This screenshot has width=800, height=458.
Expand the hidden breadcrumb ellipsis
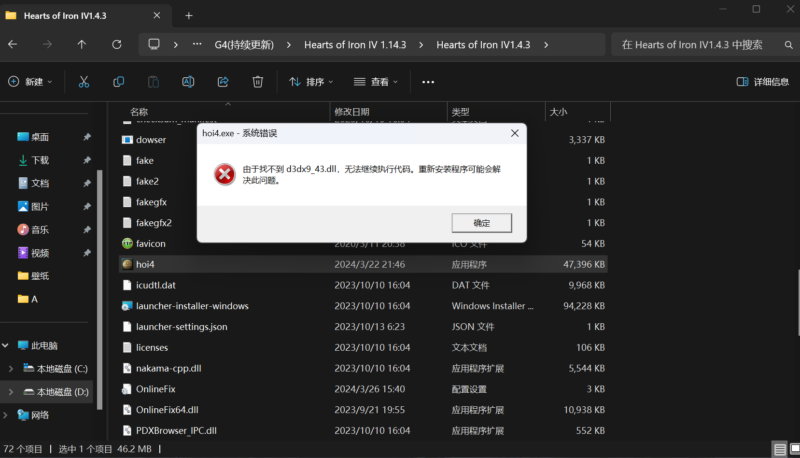point(197,44)
